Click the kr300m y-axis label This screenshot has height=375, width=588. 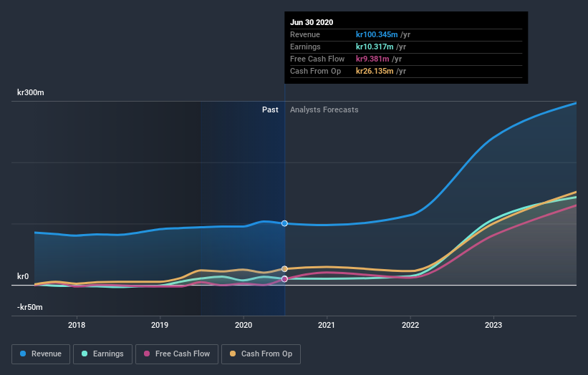pyautogui.click(x=31, y=92)
